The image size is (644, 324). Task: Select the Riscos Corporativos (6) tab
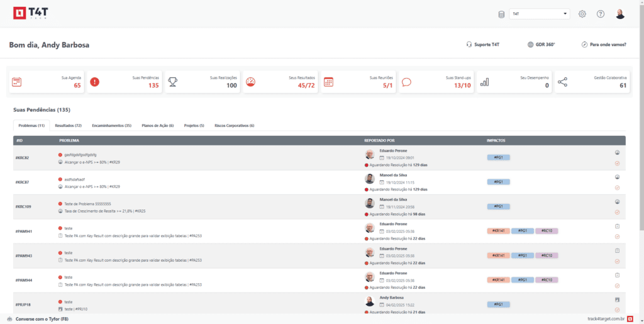[x=234, y=125]
